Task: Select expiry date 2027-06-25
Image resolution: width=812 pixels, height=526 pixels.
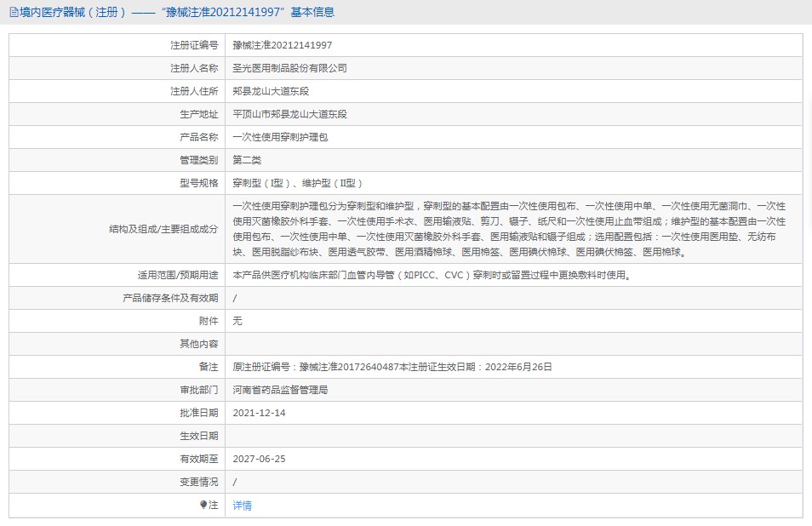Action: [259, 459]
